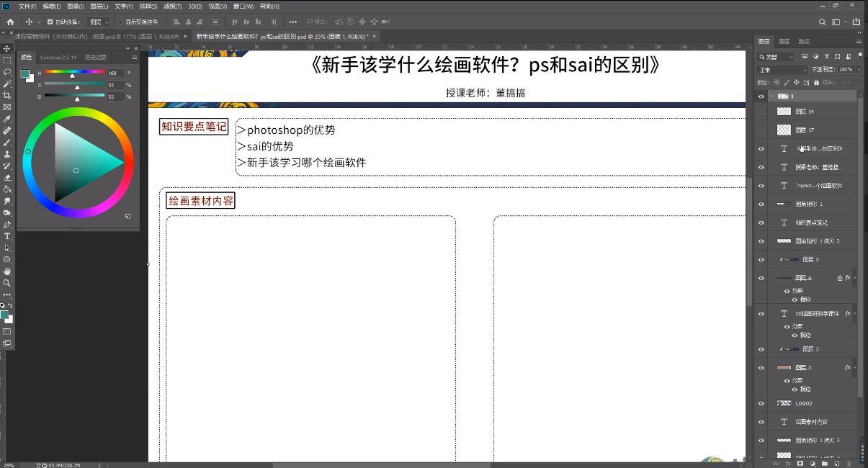Screen dimensions: 868x468
Task: Select the Clone Stamp tool
Action: (7, 154)
